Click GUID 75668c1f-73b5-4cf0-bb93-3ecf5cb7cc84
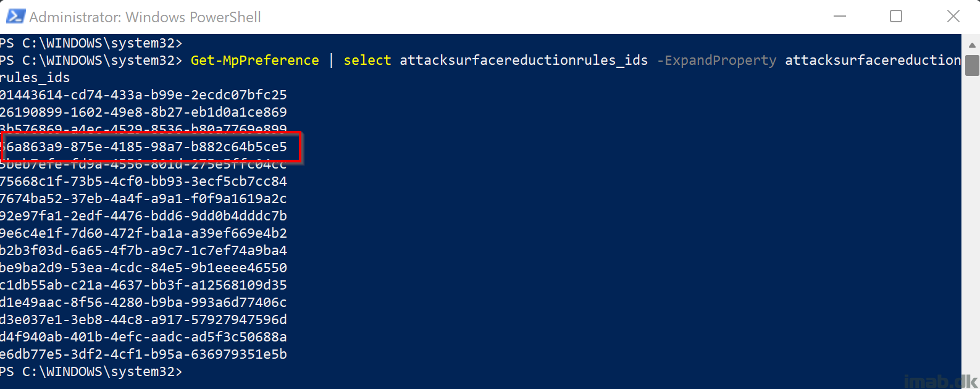Image resolution: width=980 pixels, height=389 pixels. [143, 182]
